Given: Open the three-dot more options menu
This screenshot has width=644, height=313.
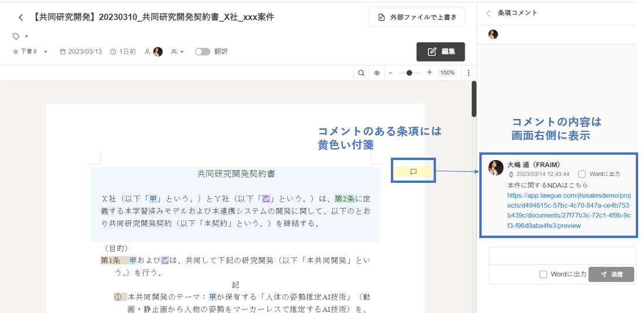Looking at the screenshot, I should pyautogui.click(x=468, y=73).
